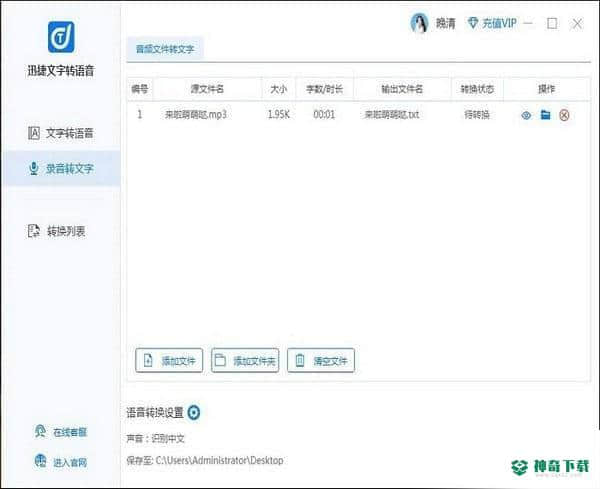Click row number 1 in the file list

(140, 114)
